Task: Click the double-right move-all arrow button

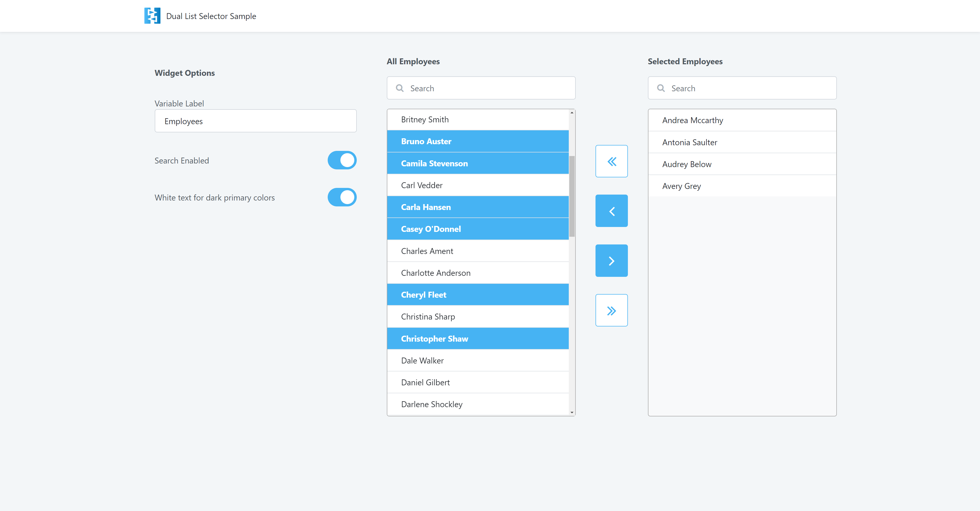Action: point(611,311)
